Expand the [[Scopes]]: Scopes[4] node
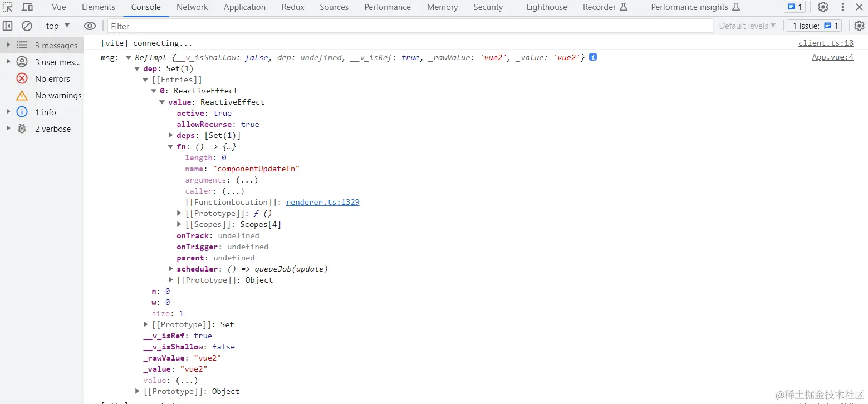 179,224
